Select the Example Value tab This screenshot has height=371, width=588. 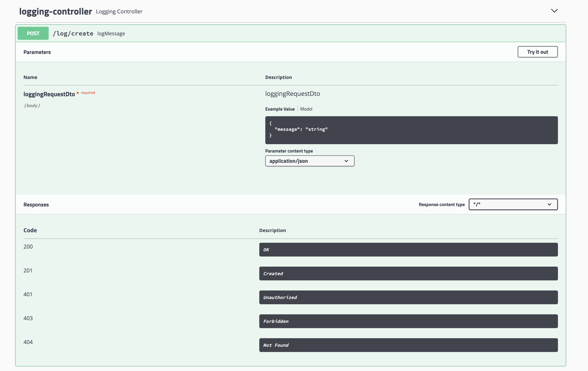(280, 109)
